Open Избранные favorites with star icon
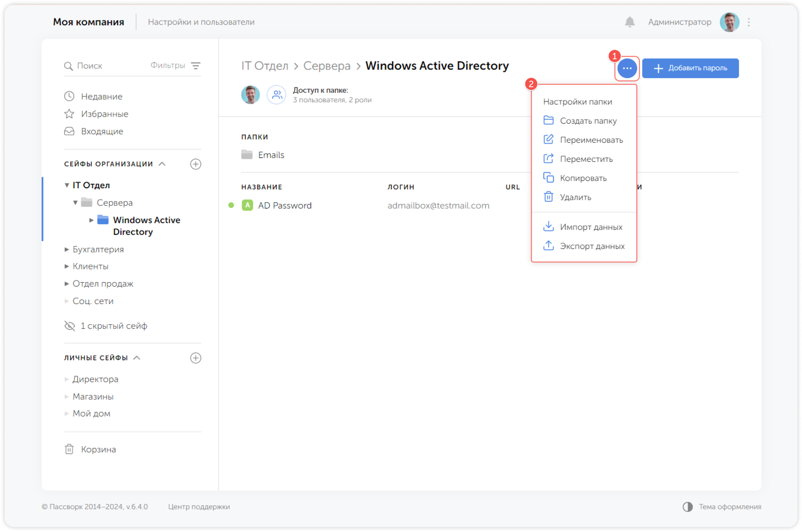 [x=104, y=114]
